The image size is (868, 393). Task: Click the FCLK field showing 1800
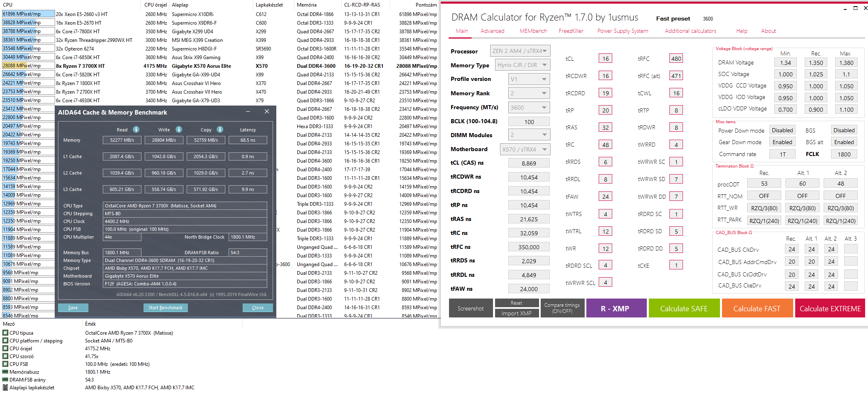(x=844, y=154)
